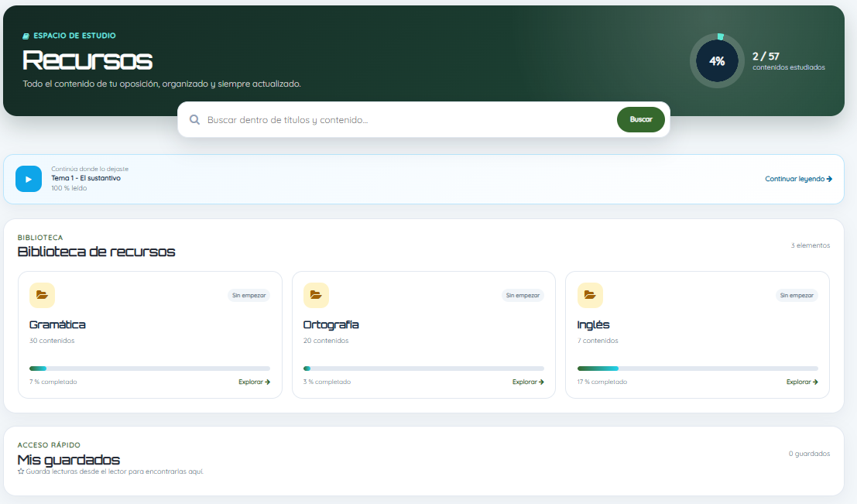Click the Sin empezar badge on Inglés
Viewport: 857px width, 504px height.
click(797, 295)
